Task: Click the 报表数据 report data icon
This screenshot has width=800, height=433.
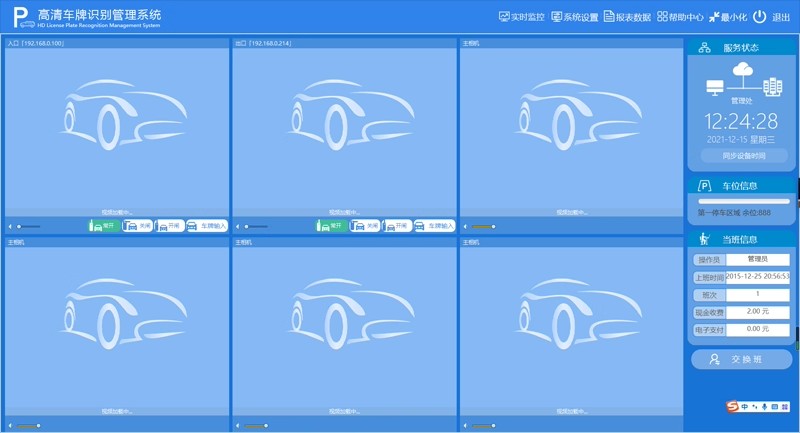Action: pyautogui.click(x=610, y=17)
